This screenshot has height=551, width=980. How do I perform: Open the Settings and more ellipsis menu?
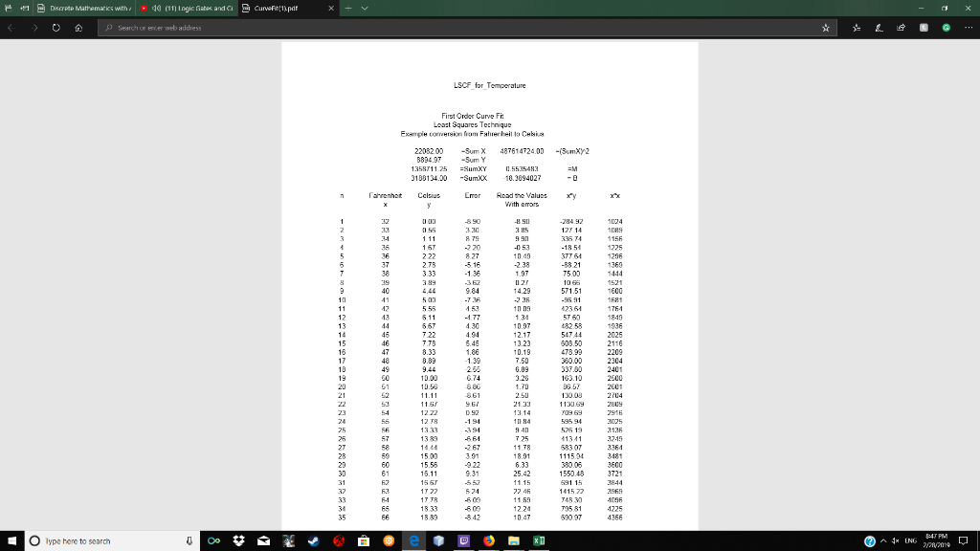pos(967,28)
